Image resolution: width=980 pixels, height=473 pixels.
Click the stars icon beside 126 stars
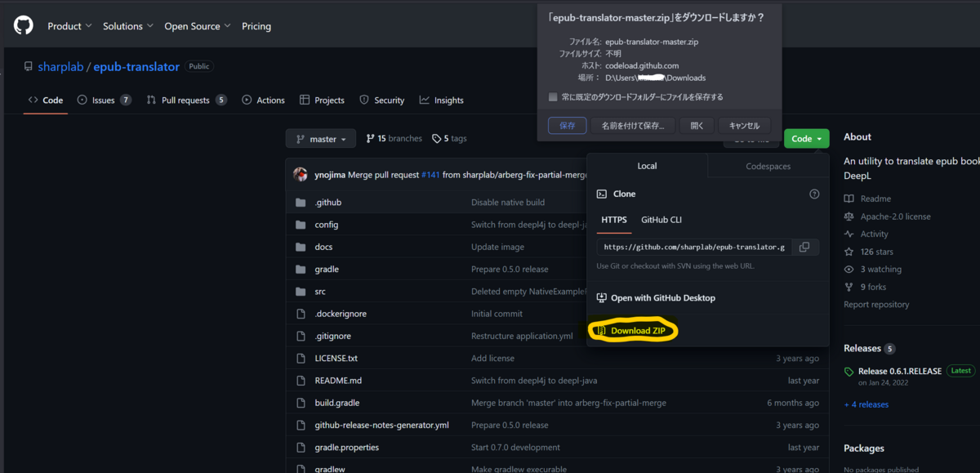coord(849,252)
